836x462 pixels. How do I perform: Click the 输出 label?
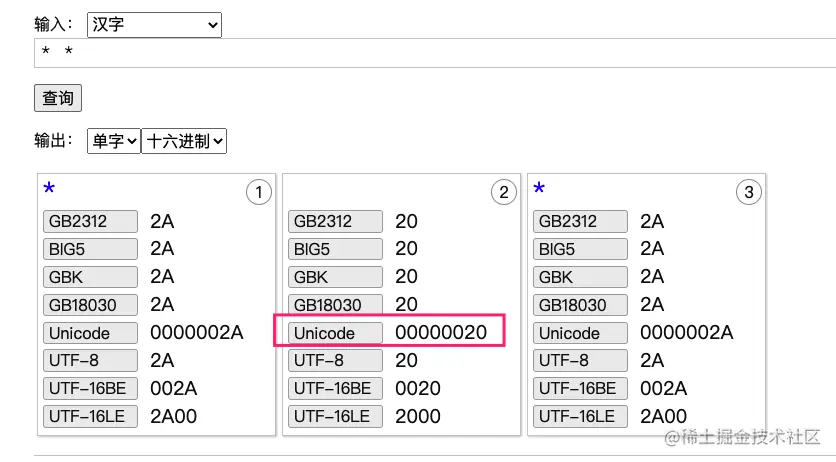[x=53, y=141]
